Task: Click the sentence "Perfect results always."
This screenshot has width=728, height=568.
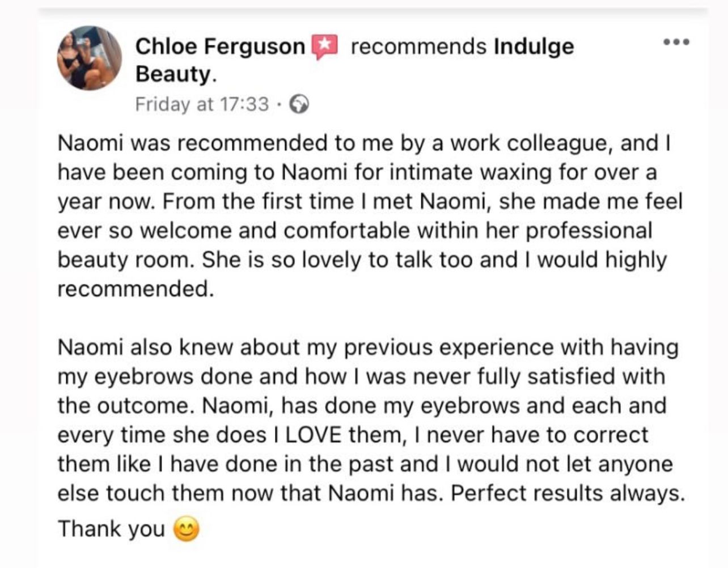Action: click(x=568, y=493)
